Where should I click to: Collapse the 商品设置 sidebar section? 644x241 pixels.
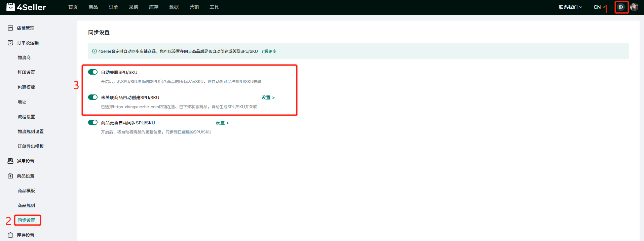click(x=26, y=176)
